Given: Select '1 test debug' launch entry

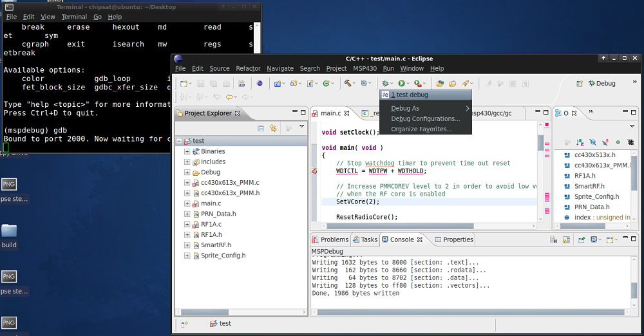Looking at the screenshot, I should [x=426, y=95].
